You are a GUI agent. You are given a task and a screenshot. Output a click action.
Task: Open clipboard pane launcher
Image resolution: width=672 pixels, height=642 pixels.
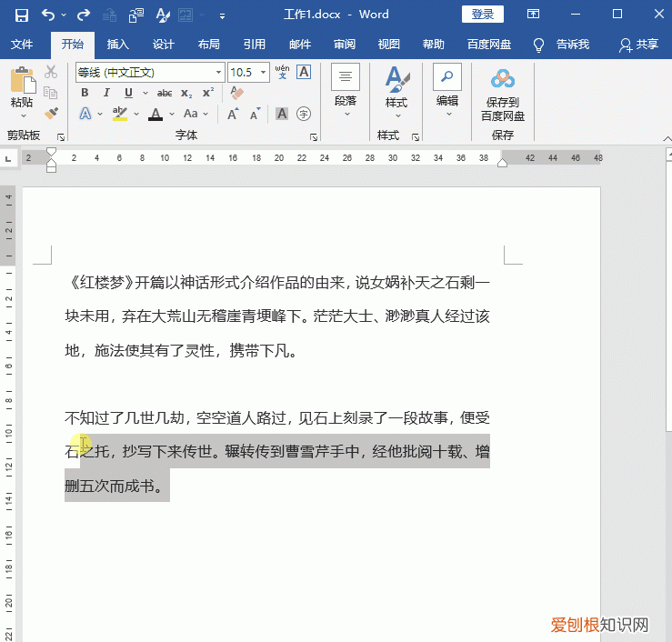tap(61, 137)
